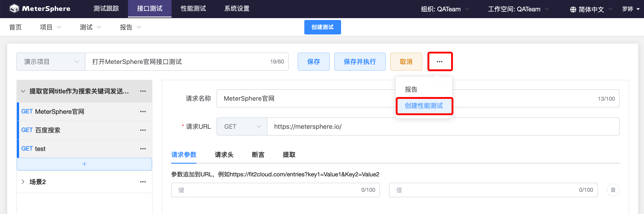The height and width of the screenshot is (214, 644).
Task: Click 保存并执行 button
Action: 360,62
